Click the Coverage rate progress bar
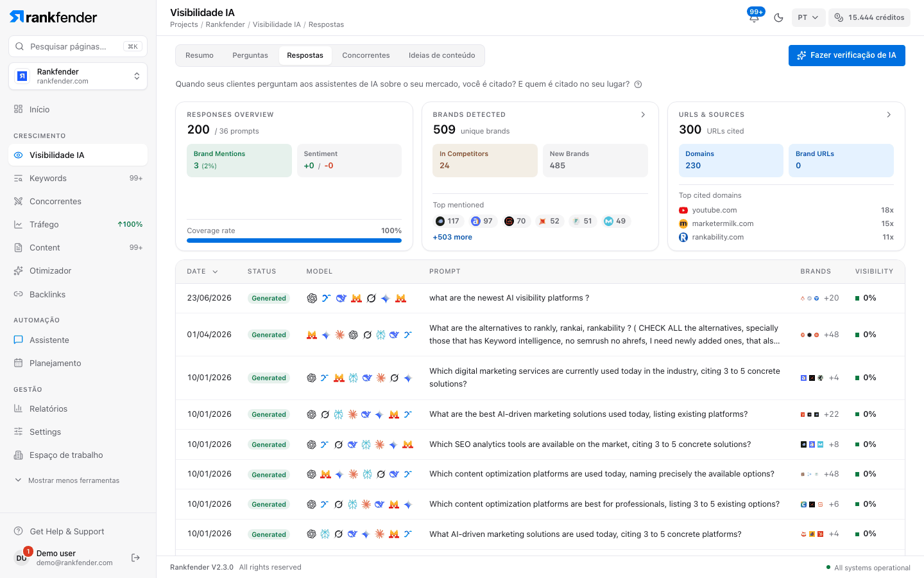 [294, 241]
